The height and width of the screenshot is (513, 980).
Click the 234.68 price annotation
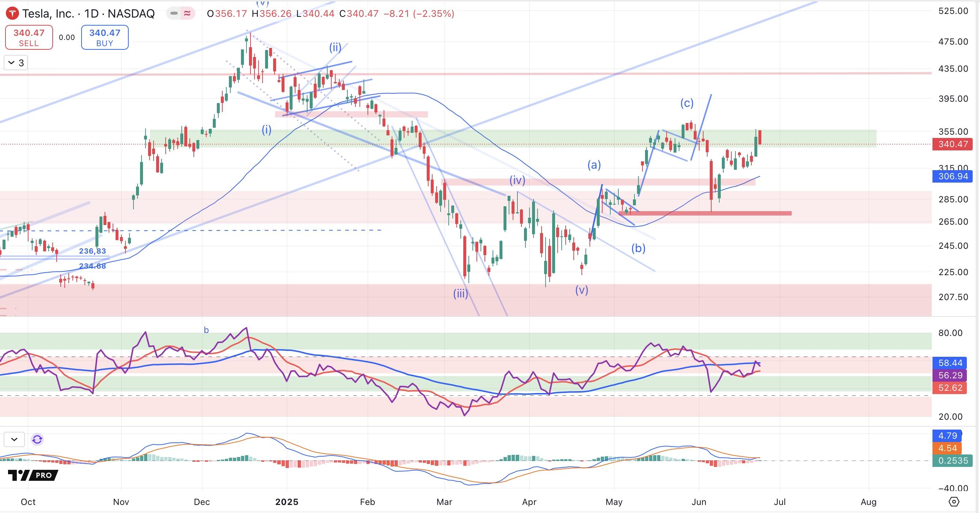point(93,266)
